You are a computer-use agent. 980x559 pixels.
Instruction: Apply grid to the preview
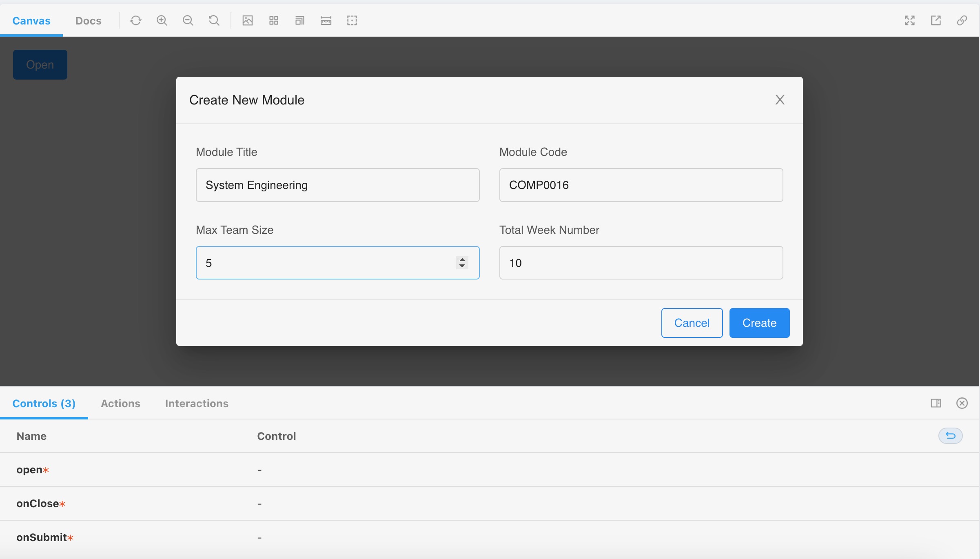(x=274, y=20)
